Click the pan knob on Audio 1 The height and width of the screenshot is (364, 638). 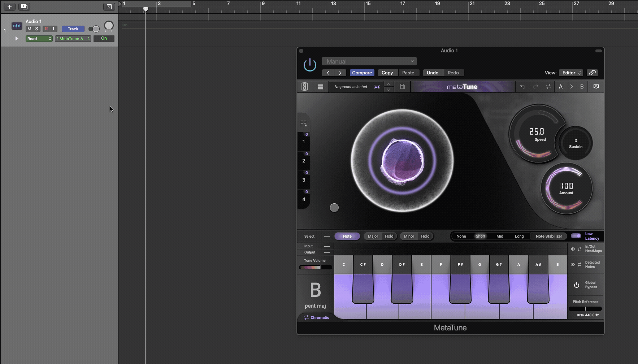109,25
